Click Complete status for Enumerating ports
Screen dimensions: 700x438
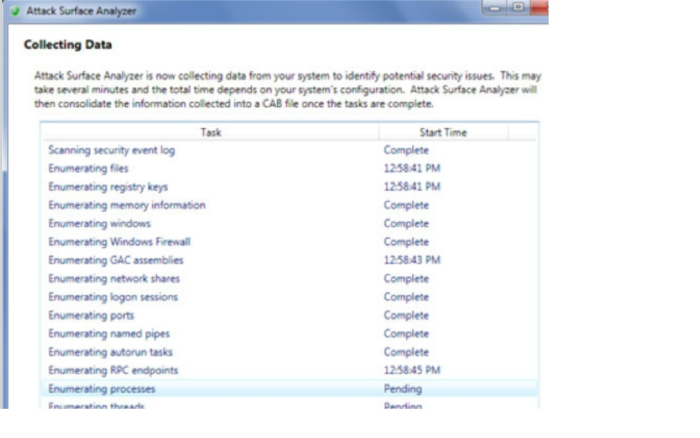pyautogui.click(x=406, y=315)
